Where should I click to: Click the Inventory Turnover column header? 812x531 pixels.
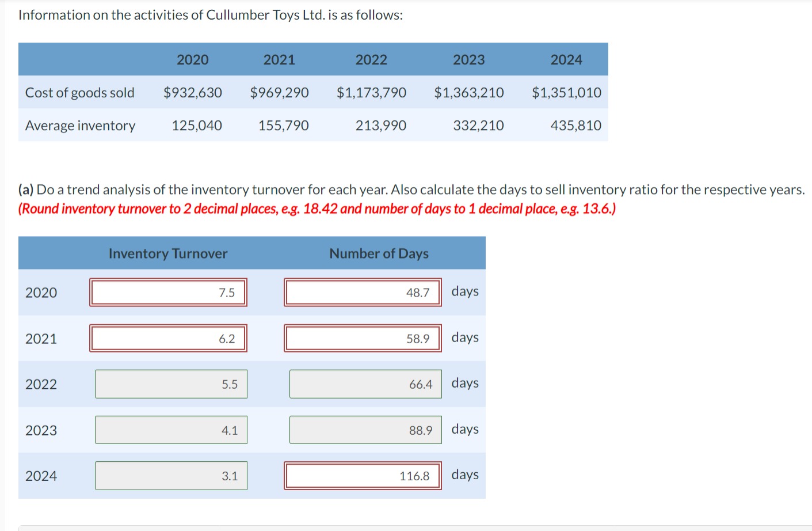[x=168, y=253]
